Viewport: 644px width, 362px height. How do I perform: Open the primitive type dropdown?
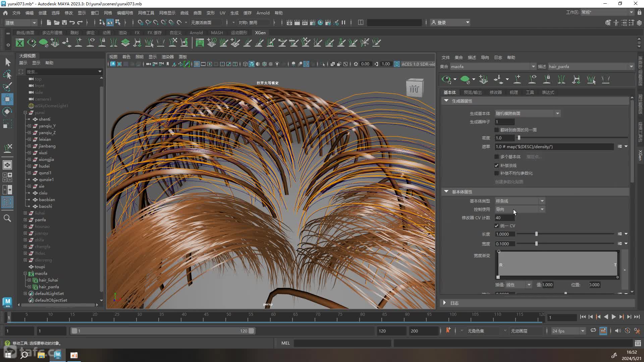click(x=520, y=201)
